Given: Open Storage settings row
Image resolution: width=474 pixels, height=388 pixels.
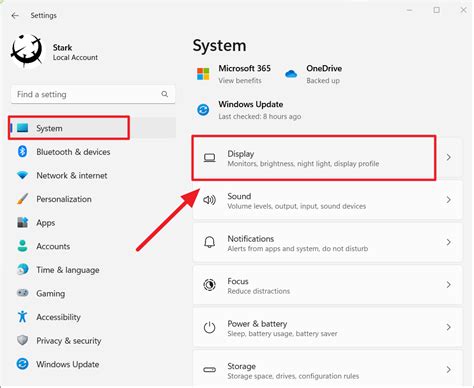Looking at the screenshot, I should click(328, 369).
